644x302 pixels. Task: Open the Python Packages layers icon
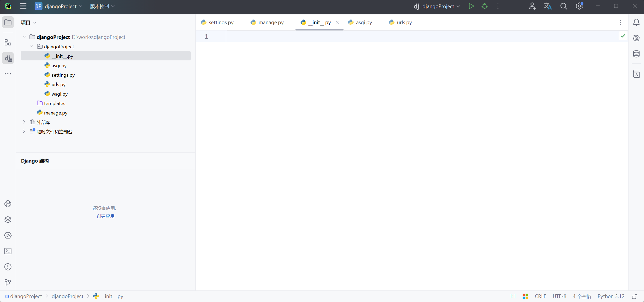click(8, 220)
